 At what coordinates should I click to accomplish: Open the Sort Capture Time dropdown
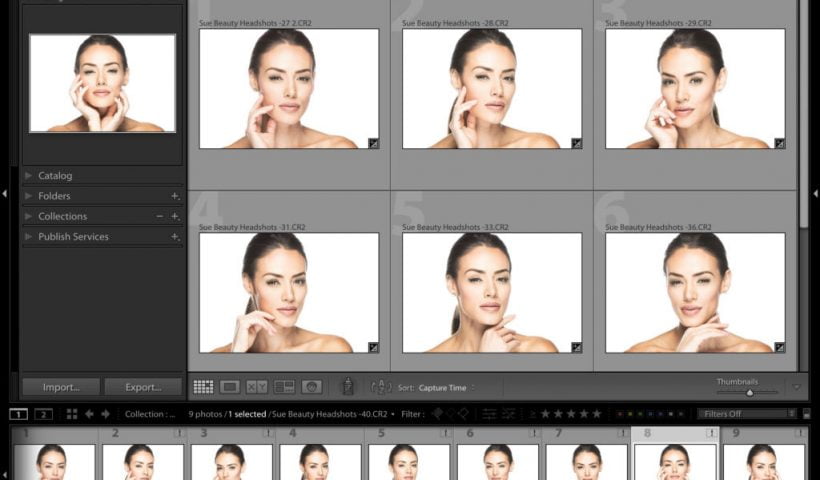pos(446,388)
